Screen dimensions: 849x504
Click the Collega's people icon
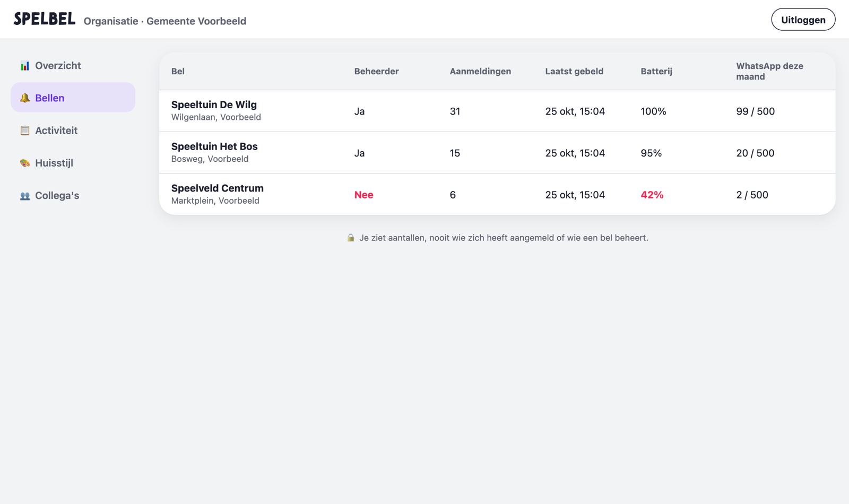[25, 196]
